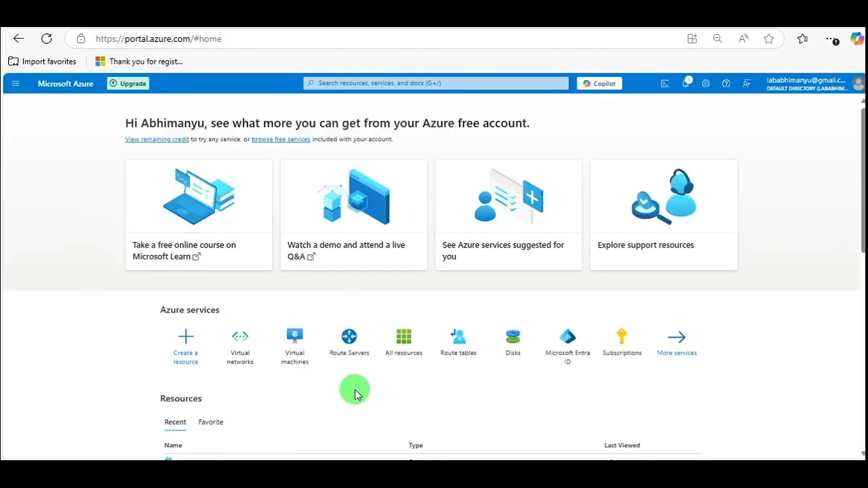Screen dimensions: 868x488
Task: Open Explore support resources card
Action: (664, 215)
